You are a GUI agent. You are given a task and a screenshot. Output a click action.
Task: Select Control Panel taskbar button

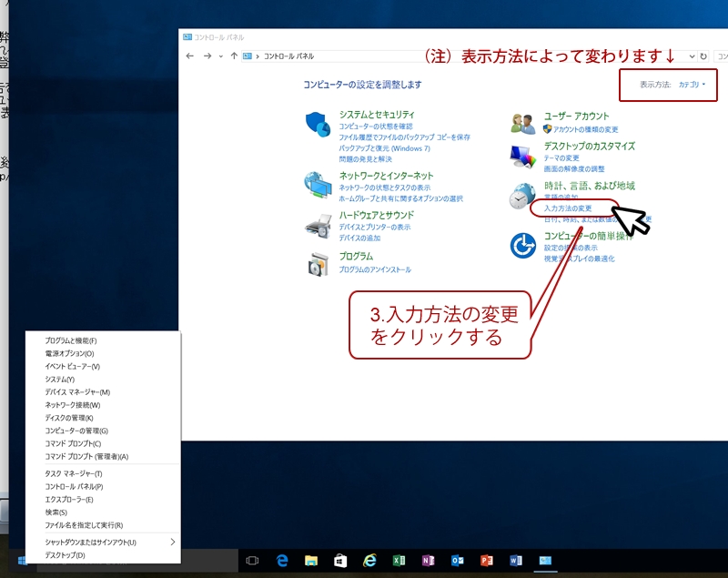point(545,561)
